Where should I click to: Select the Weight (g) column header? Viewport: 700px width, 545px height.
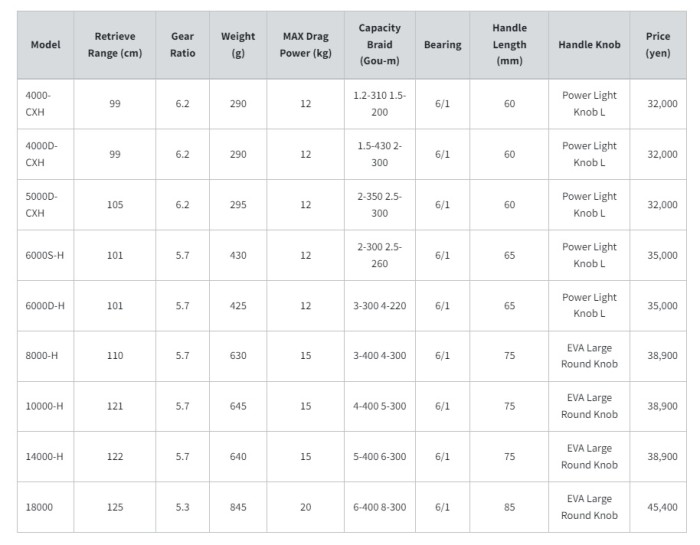coord(238,45)
